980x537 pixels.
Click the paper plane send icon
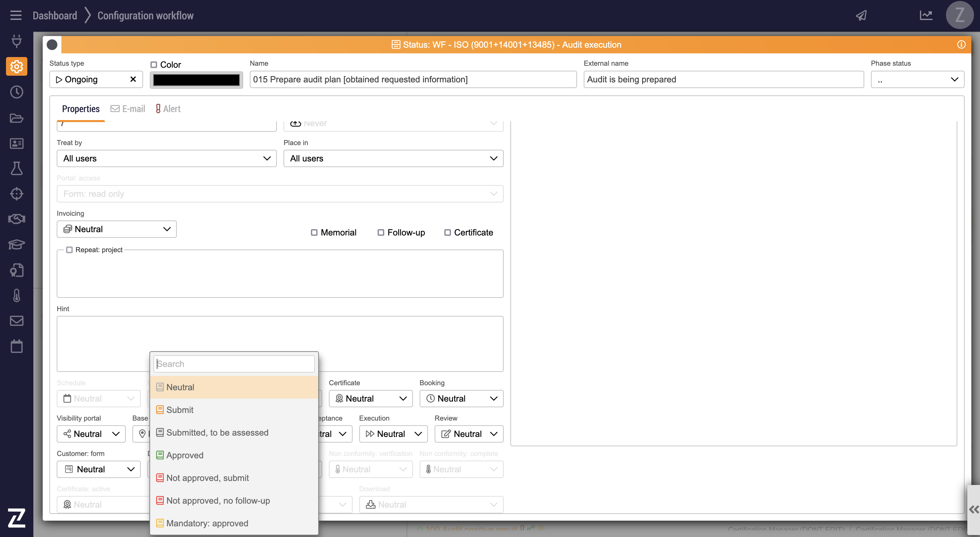[861, 15]
